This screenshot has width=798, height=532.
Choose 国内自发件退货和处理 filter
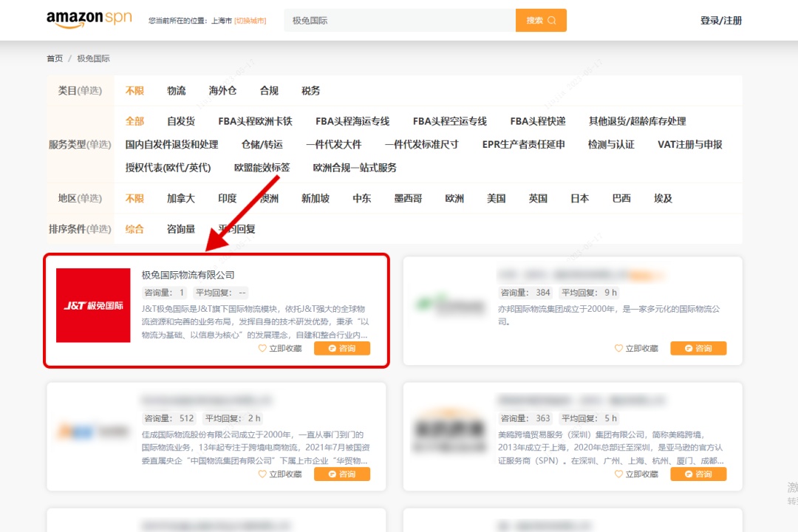point(171,145)
